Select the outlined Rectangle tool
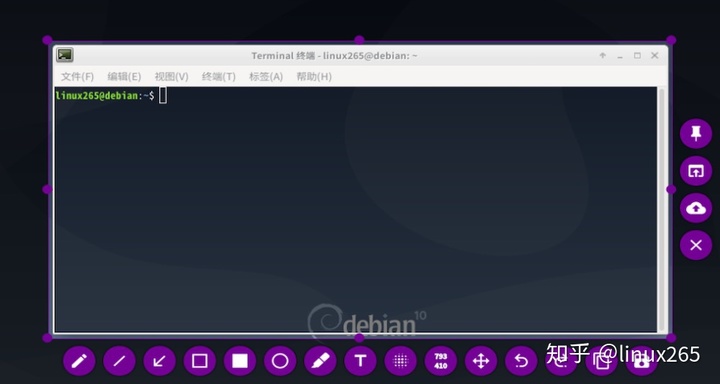 tap(200, 361)
